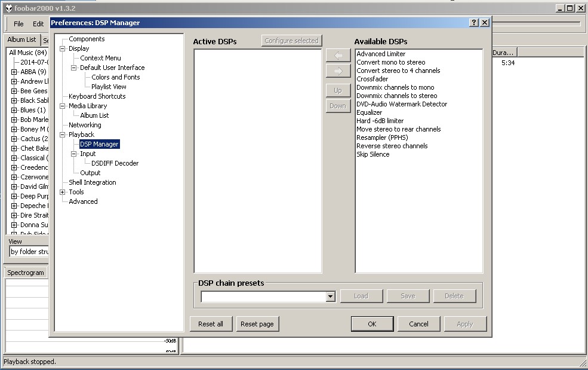Select All Music (84) in album list

click(x=28, y=53)
